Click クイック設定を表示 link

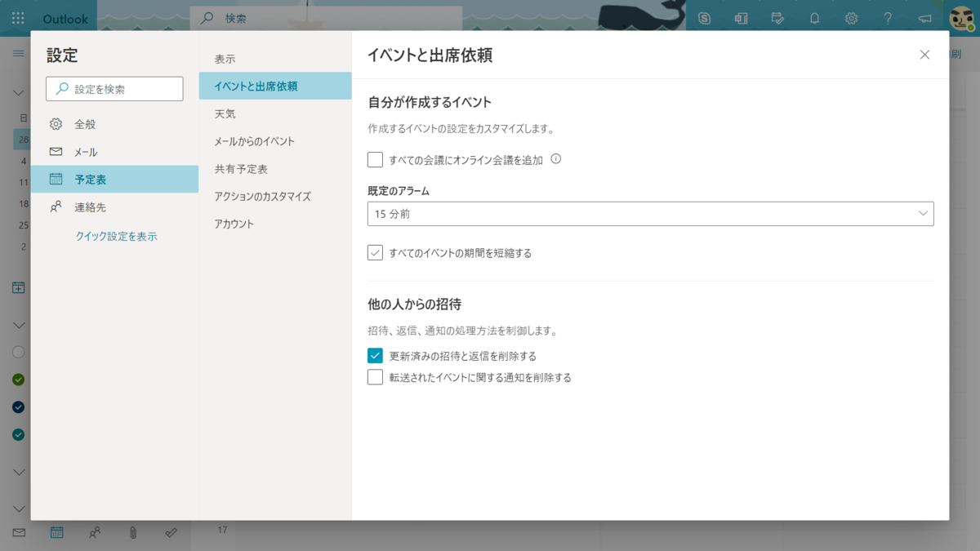pyautogui.click(x=116, y=236)
